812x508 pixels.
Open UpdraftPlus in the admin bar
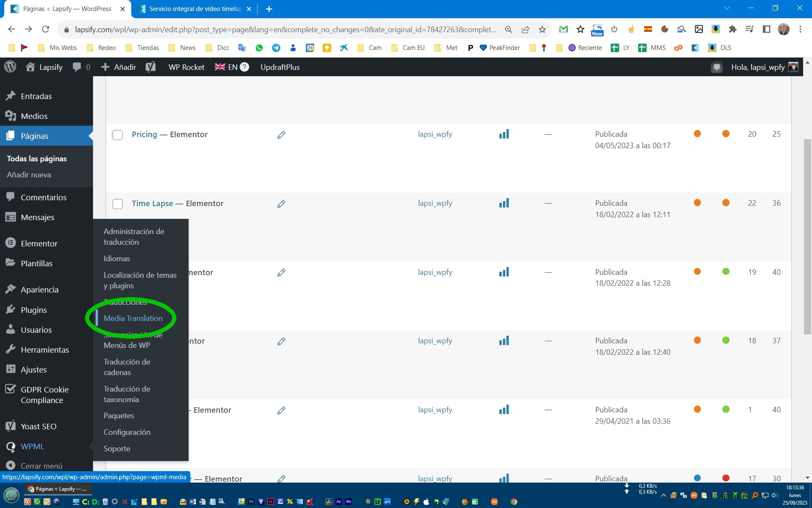[x=280, y=67]
